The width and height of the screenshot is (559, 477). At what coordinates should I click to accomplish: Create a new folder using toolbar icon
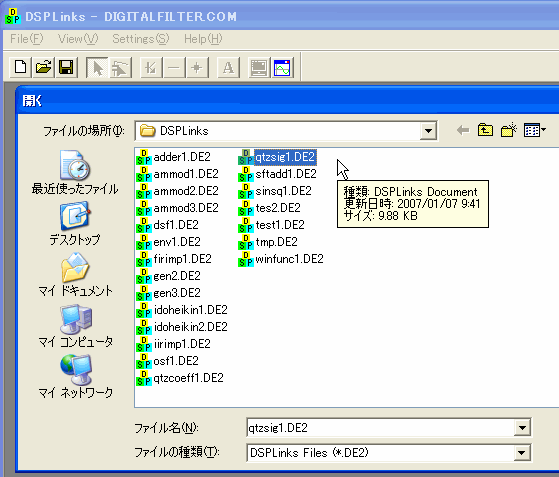pos(509,130)
